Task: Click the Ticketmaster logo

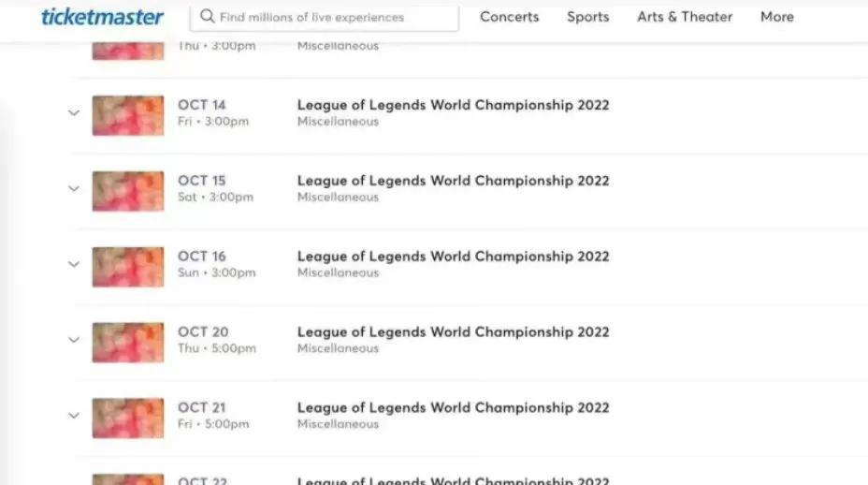Action: (x=103, y=17)
